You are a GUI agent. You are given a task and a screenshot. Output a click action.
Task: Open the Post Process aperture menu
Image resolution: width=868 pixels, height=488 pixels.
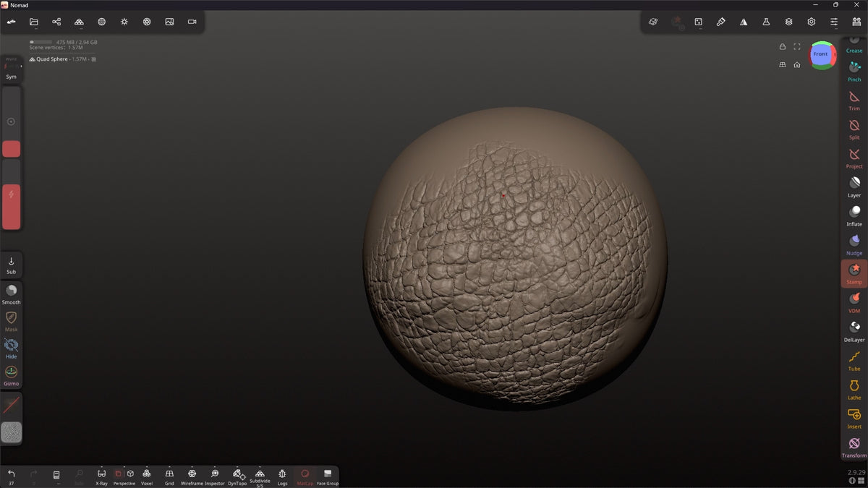click(147, 22)
